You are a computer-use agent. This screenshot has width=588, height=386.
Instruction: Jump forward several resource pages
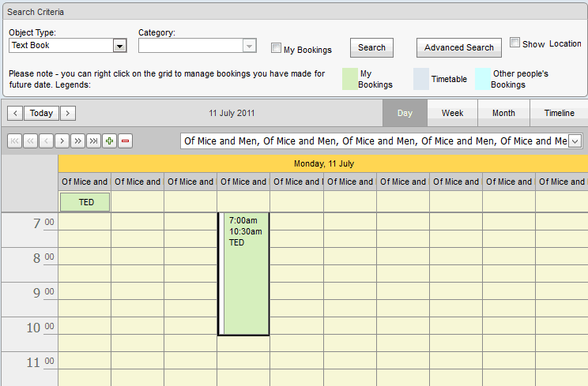point(77,141)
